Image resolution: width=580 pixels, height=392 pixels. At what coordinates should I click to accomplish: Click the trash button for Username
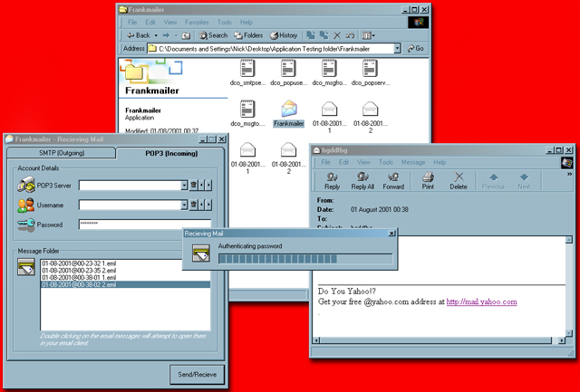point(193,205)
